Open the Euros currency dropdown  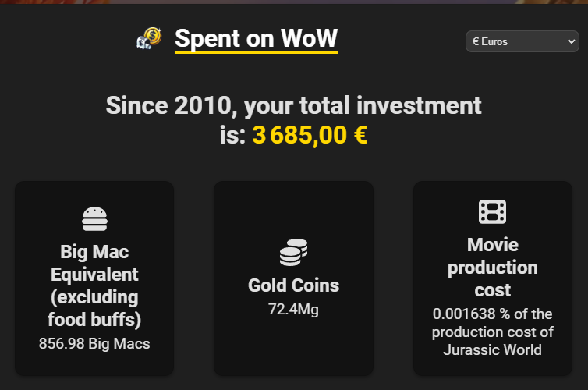(522, 41)
